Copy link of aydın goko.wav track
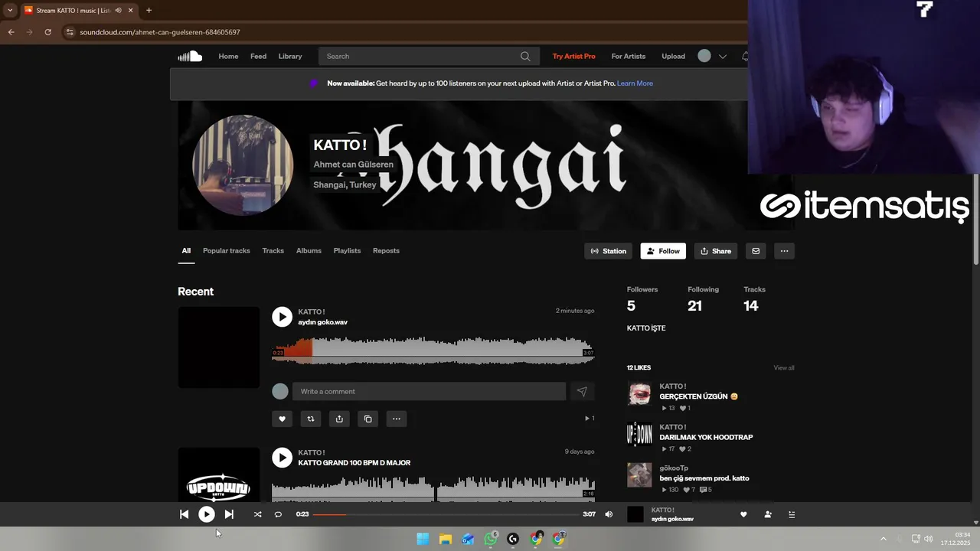980x551 pixels. (x=367, y=419)
